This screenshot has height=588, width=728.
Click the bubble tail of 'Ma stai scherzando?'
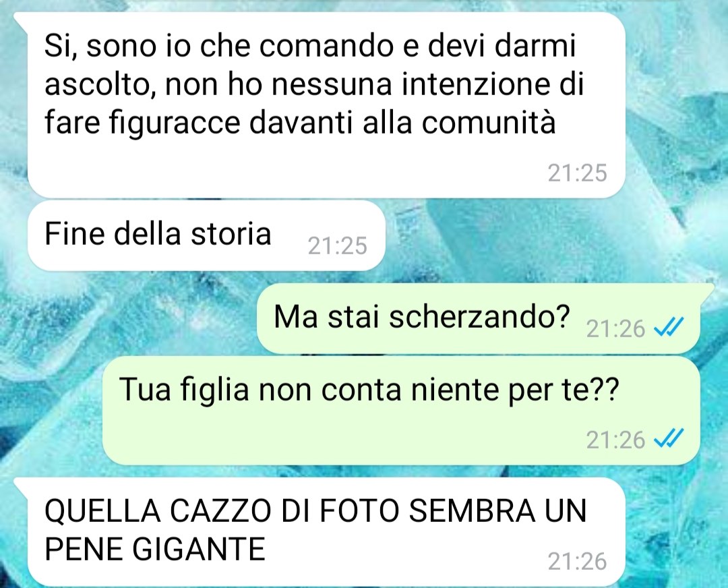click(x=706, y=289)
